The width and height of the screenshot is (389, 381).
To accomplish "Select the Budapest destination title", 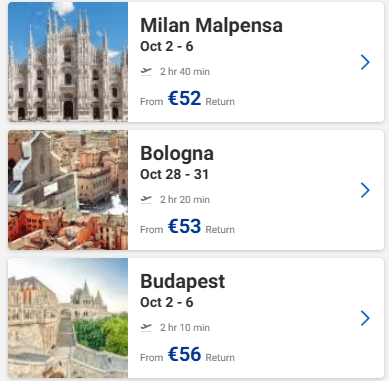I will 183,282.
